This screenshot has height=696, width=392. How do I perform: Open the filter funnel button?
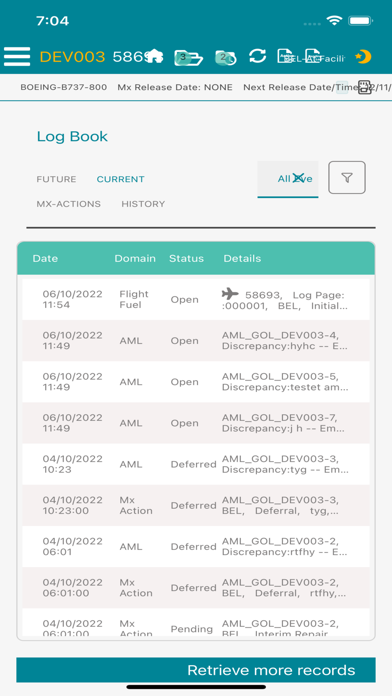(x=347, y=178)
